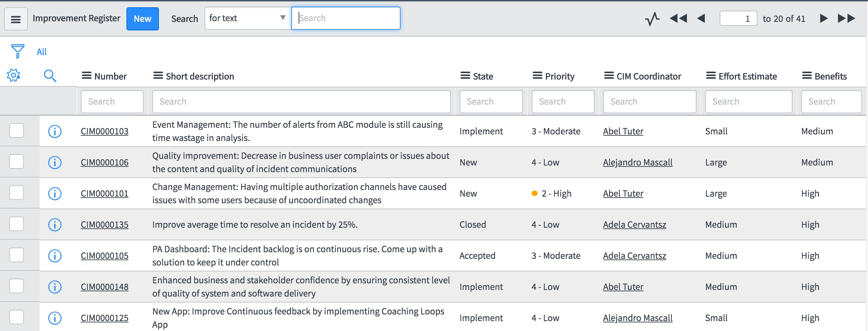The width and height of the screenshot is (868, 331).
Task: Open the list context hamburger menu
Action: [16, 19]
